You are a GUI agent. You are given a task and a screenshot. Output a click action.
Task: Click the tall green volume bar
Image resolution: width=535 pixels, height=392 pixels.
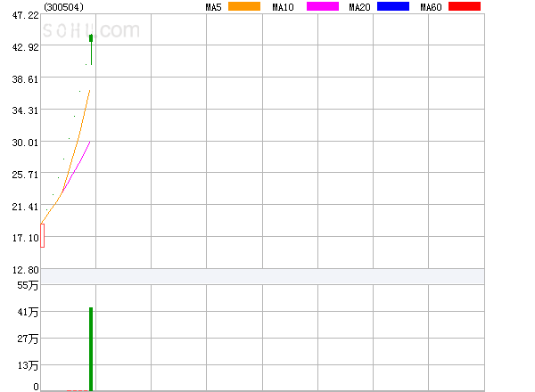[x=91, y=349]
